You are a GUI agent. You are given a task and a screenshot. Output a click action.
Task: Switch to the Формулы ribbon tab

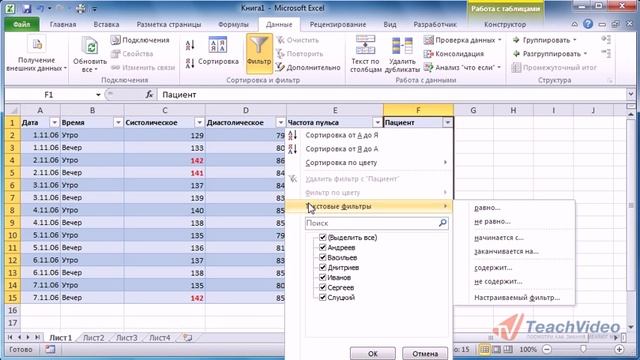pos(233,24)
